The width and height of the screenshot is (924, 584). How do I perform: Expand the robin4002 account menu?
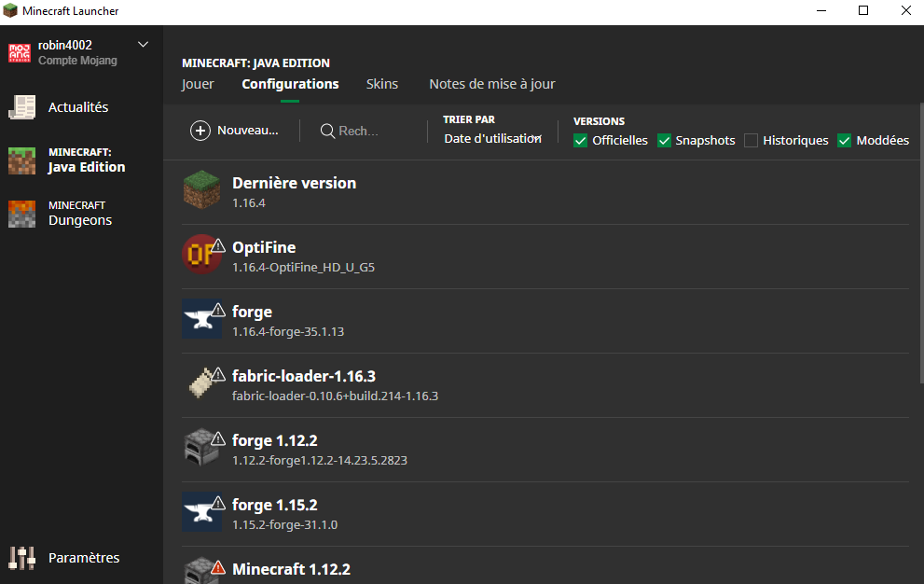pos(143,45)
